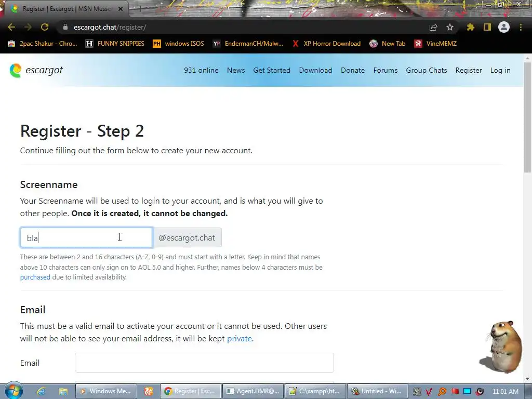The width and height of the screenshot is (532, 399).
Task: Open the New Tab bookmark
Action: point(388,44)
